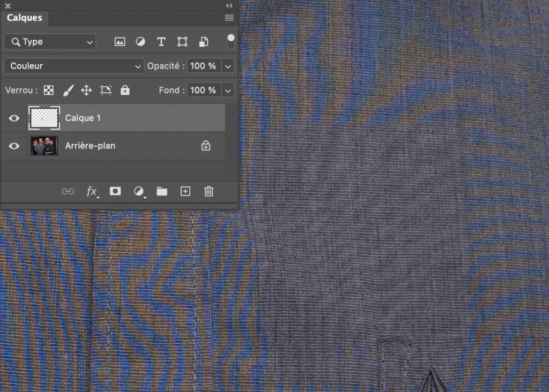This screenshot has width=549, height=392.
Task: Filter layers by text type
Action: click(x=161, y=42)
